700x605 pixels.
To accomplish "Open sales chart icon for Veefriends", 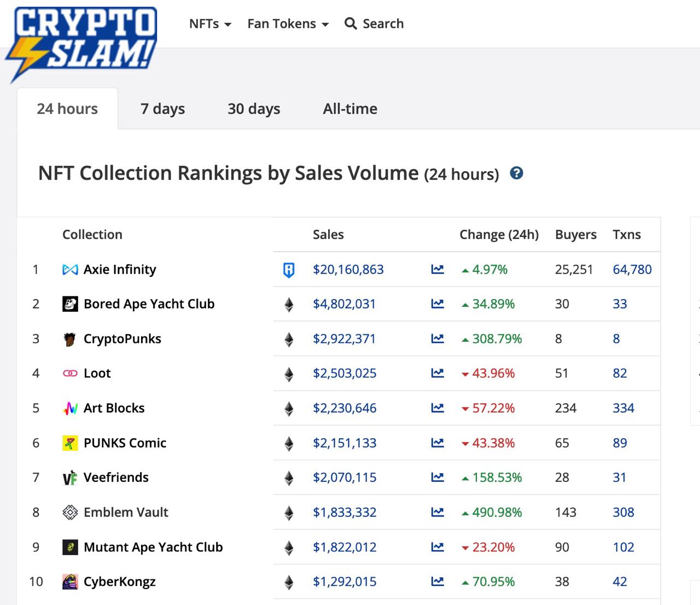I will tap(437, 478).
